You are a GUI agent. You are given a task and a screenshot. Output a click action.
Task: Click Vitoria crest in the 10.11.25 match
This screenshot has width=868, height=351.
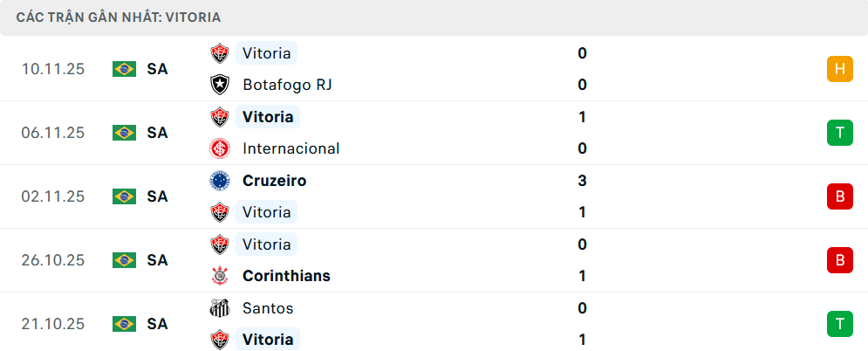tap(220, 53)
